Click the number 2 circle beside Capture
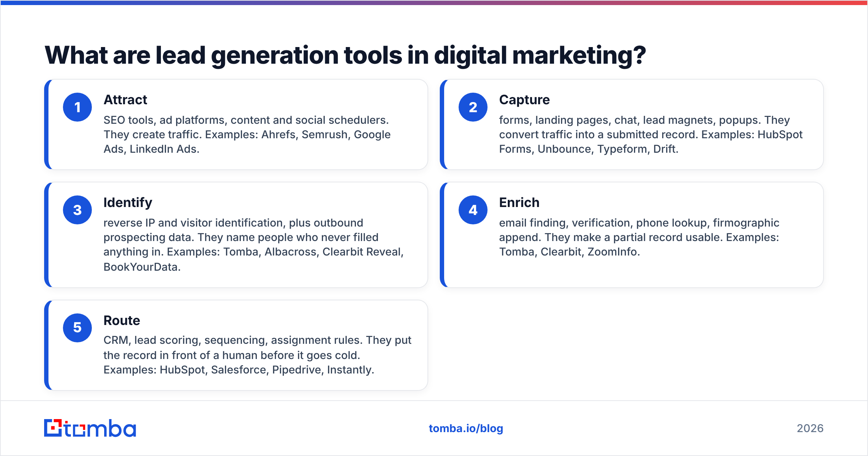The image size is (868, 456). 473,107
